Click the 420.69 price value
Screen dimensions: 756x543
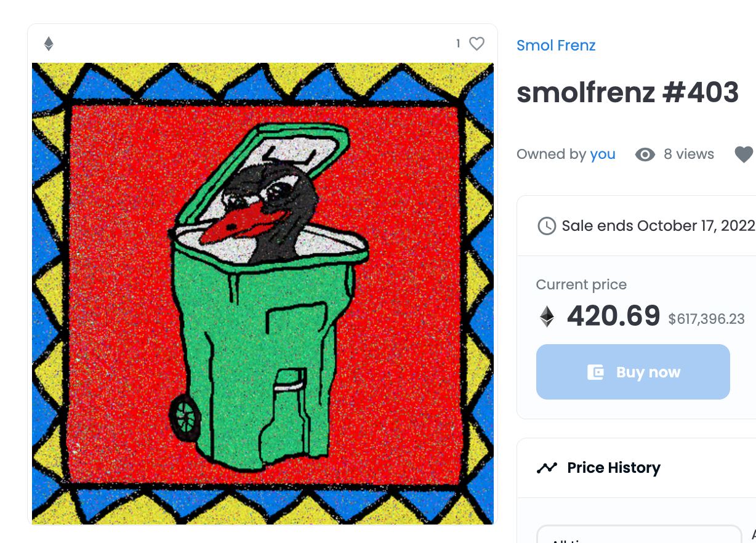coord(613,316)
